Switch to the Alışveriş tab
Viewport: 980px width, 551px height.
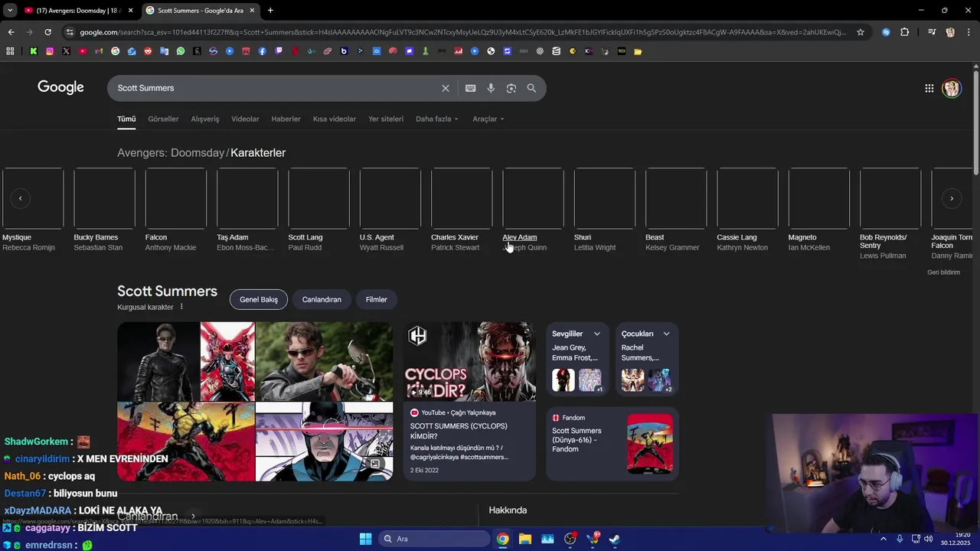pyautogui.click(x=205, y=119)
